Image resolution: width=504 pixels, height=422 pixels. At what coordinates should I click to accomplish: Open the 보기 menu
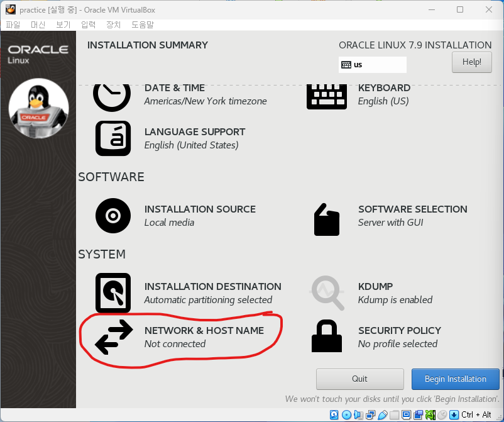coord(63,25)
